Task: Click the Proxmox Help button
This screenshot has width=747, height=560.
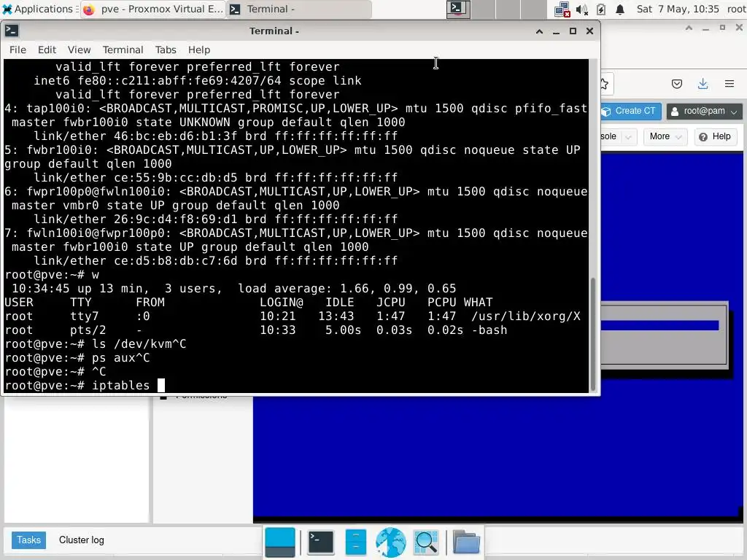Action: (x=716, y=136)
